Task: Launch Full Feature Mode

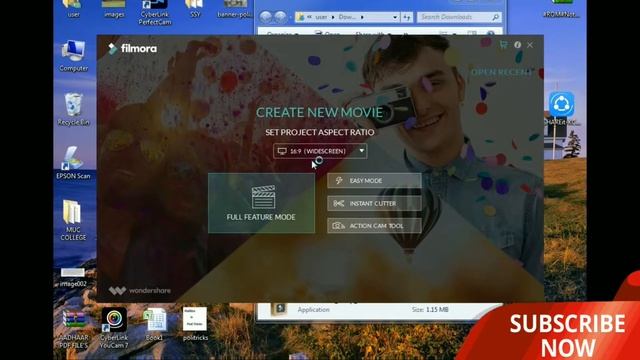Action: pyautogui.click(x=262, y=203)
